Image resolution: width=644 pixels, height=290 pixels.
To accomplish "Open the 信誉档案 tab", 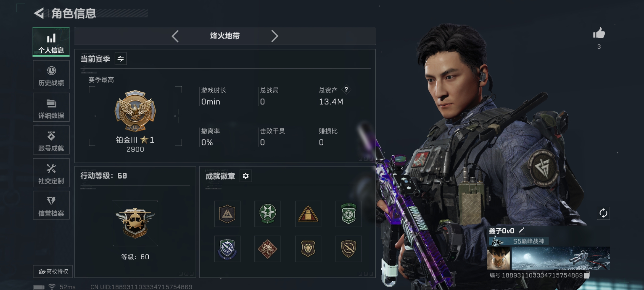I will point(51,205).
